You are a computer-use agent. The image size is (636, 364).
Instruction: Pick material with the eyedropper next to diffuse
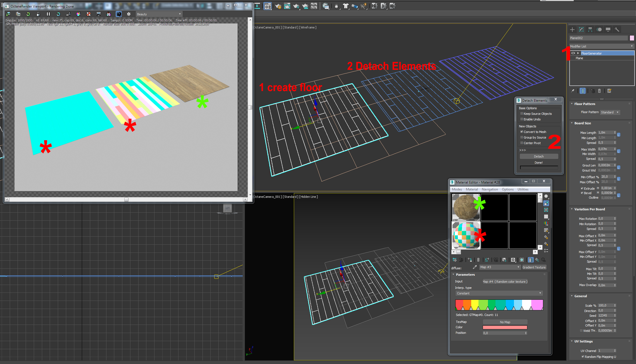475,267
